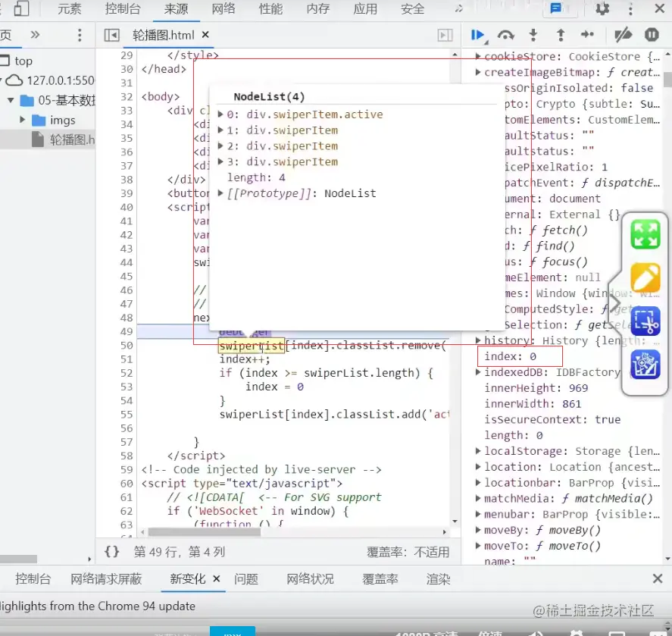Expand NodeList item 0 swiperItem.active
The image size is (672, 636).
click(x=220, y=114)
